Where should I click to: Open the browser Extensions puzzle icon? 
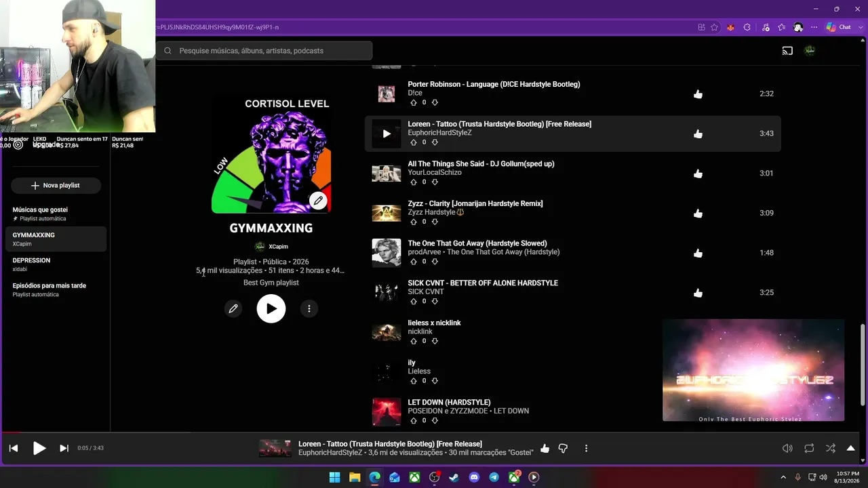[x=747, y=27]
